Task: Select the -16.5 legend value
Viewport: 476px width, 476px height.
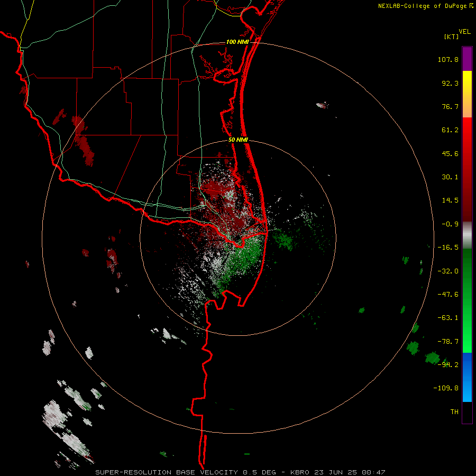Action: (x=448, y=248)
